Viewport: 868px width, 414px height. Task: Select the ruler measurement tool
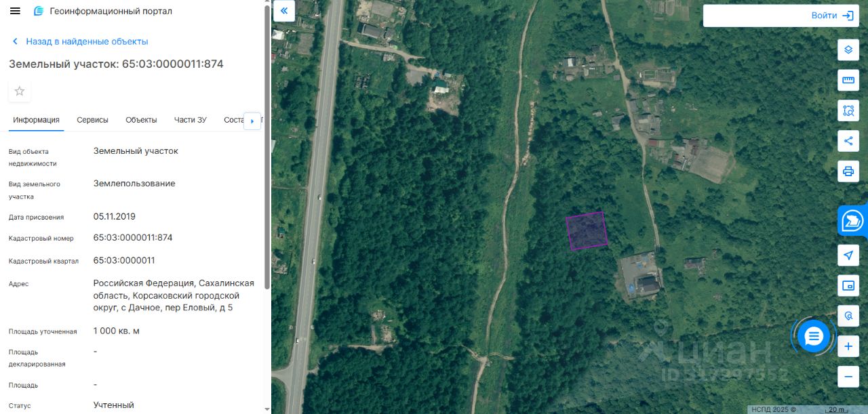[x=848, y=80]
